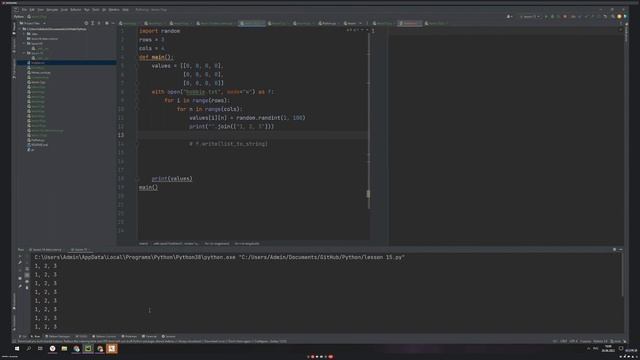Collapse the project root folder in tree
The height and width of the screenshot is (360, 640).
click(x=20, y=29)
